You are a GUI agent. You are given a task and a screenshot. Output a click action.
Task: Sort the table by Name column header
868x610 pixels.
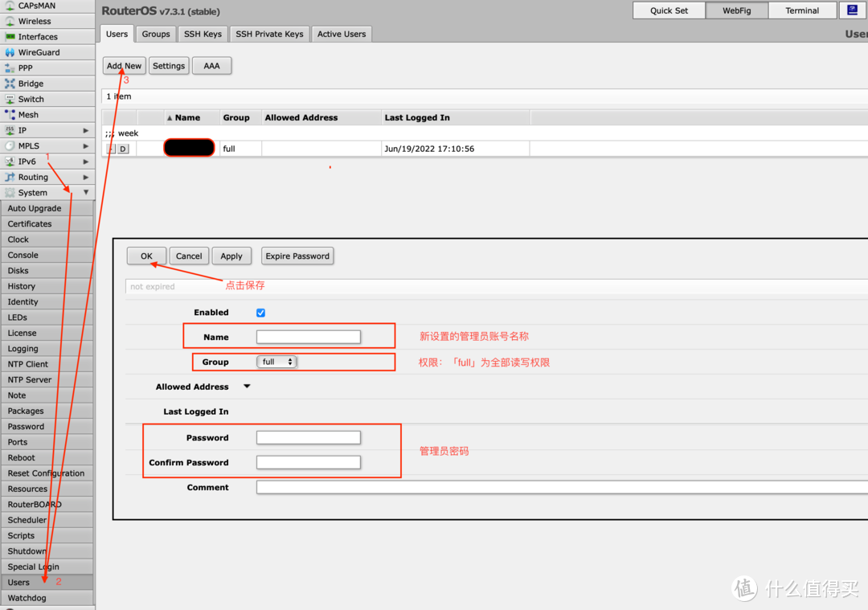pyautogui.click(x=187, y=117)
